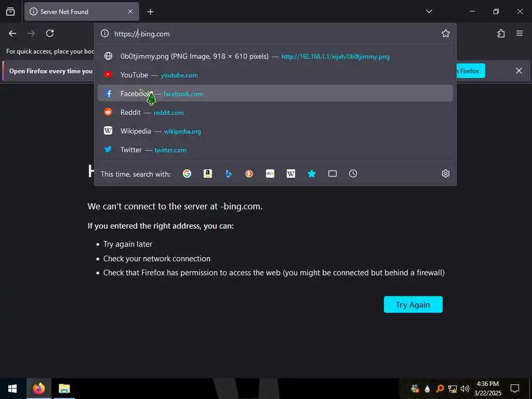Choose the 0b0tjimmy.png suggestion
The height and width of the screenshot is (399, 532).
point(275,56)
